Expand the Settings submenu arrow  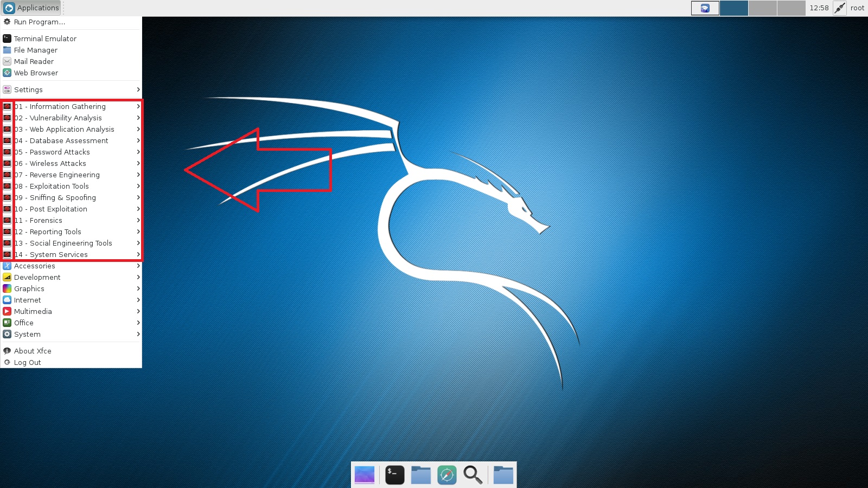click(138, 89)
